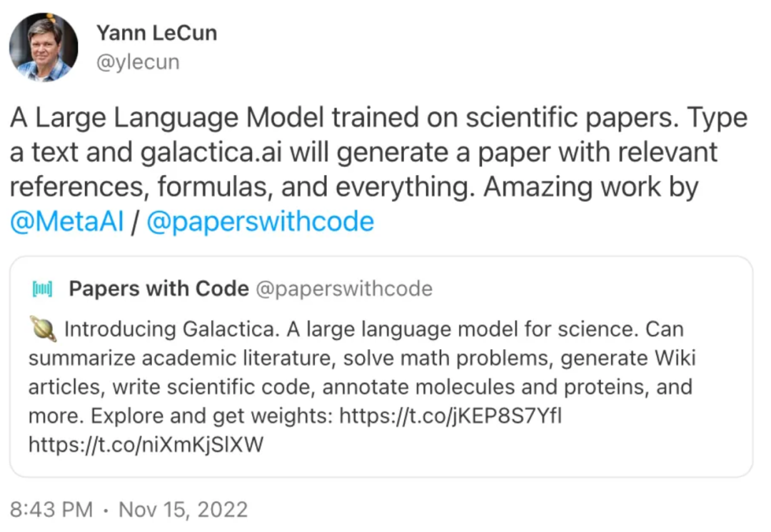Open the @MetaAI mention link

pyautogui.click(x=66, y=222)
